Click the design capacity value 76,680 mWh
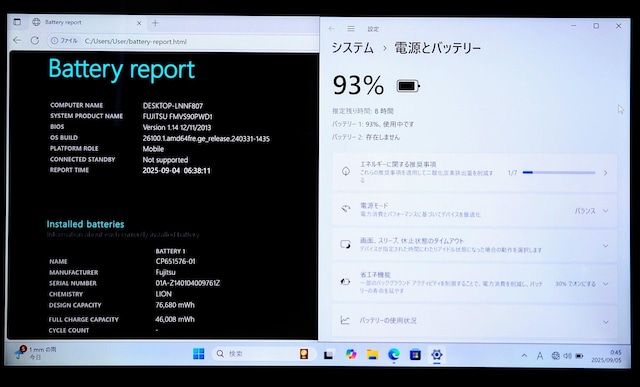Image resolution: width=640 pixels, height=387 pixels. point(175,305)
